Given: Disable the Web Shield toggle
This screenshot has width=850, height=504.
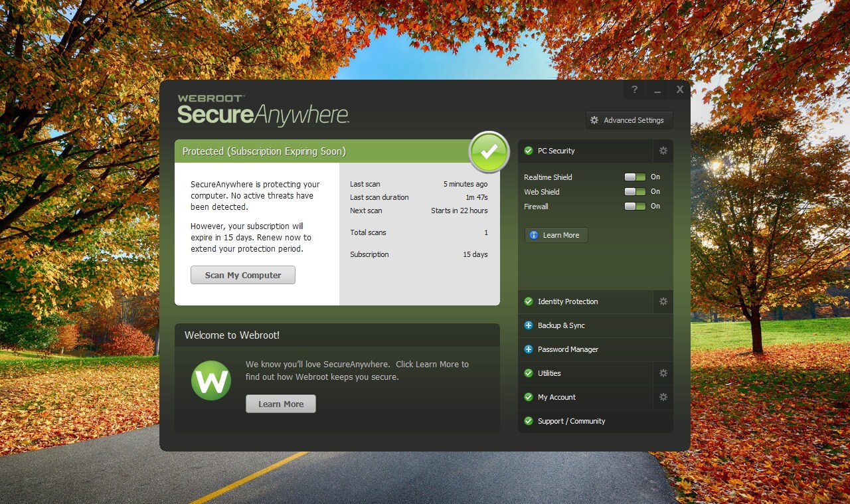Looking at the screenshot, I should coord(635,192).
